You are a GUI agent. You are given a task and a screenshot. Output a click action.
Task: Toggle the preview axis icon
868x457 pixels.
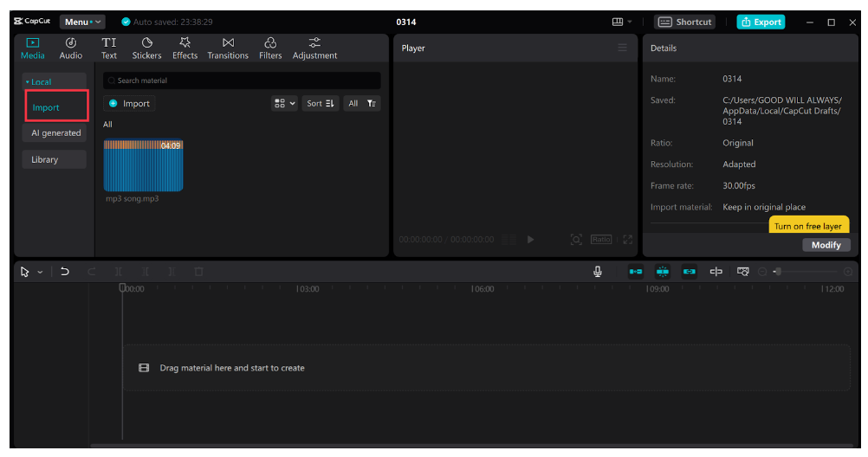716,272
